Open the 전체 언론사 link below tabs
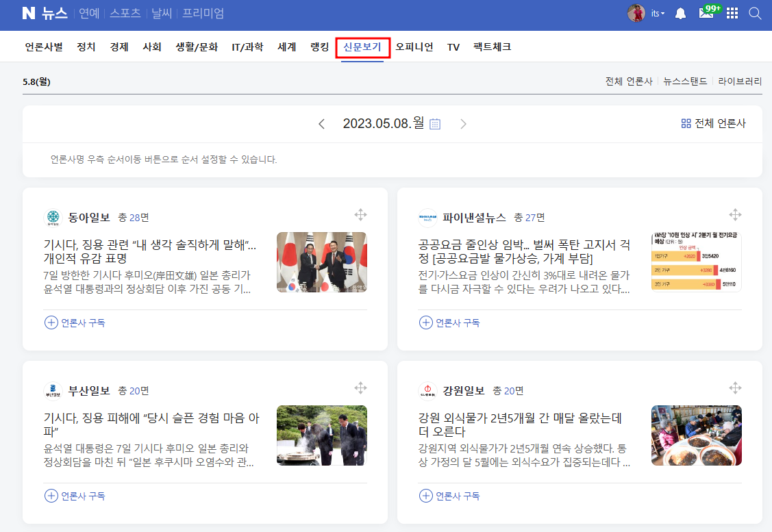 [629, 81]
